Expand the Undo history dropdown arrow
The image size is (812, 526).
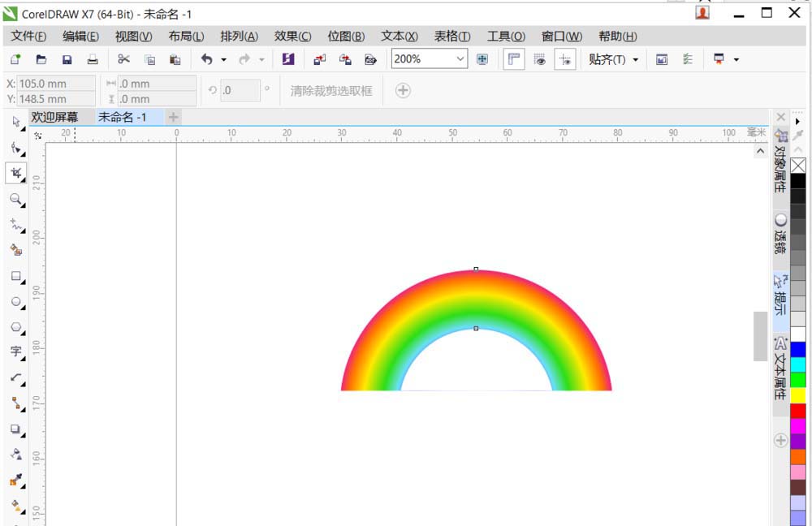(223, 58)
